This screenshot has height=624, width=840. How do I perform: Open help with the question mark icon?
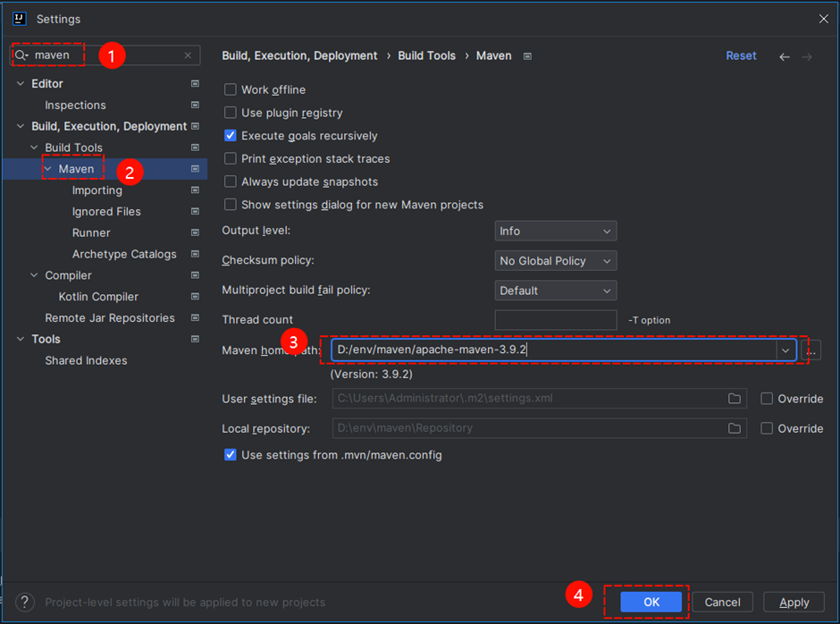pos(25,602)
